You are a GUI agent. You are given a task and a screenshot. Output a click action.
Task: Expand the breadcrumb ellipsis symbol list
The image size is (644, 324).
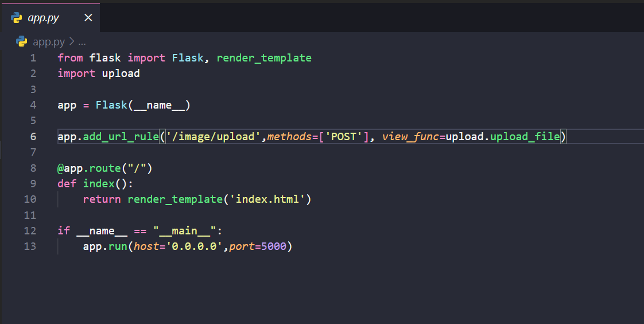(x=82, y=42)
